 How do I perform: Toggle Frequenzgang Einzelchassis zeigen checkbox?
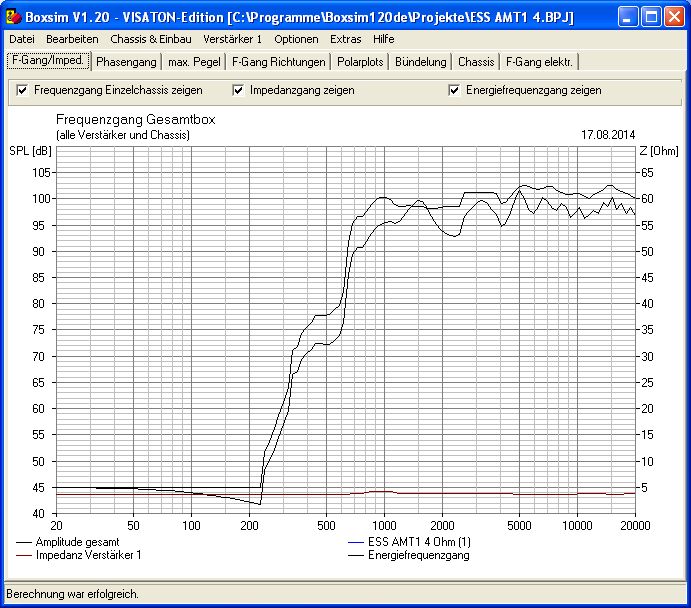pos(23,90)
